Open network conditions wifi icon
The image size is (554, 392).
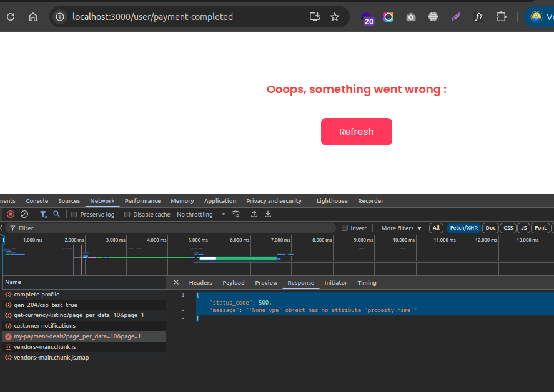point(235,214)
